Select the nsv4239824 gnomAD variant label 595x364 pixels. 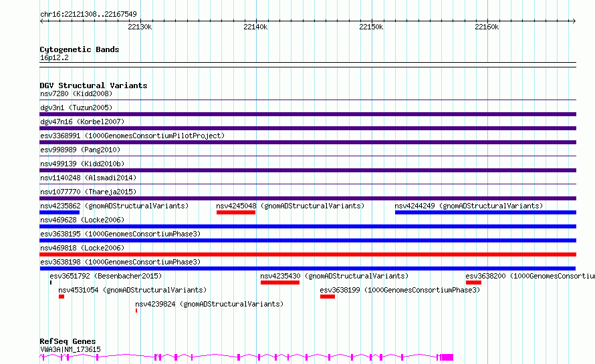[x=209, y=304]
